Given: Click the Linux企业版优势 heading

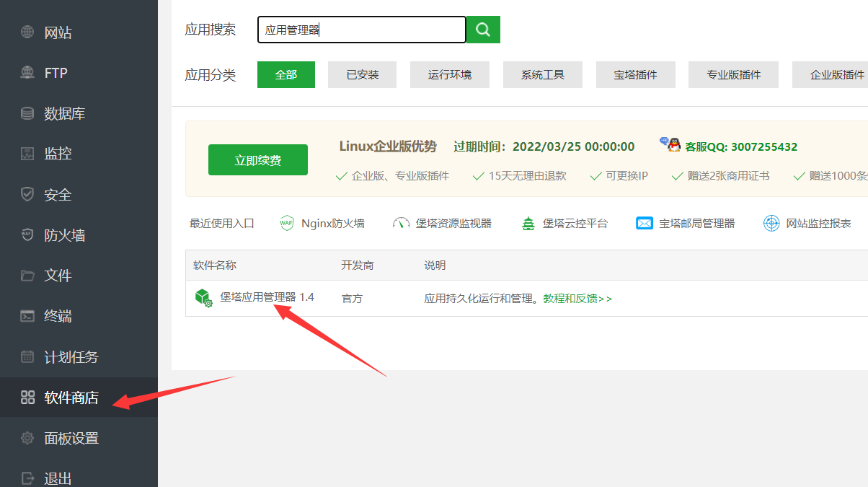Looking at the screenshot, I should tap(388, 146).
